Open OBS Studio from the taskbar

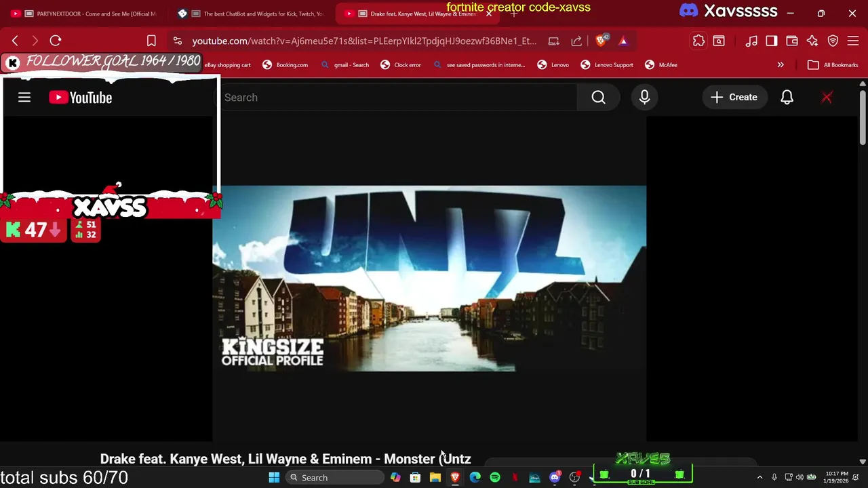tap(574, 477)
